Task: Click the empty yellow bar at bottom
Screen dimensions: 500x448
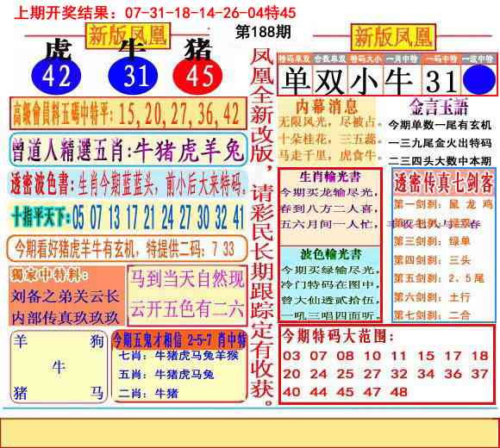Action: [x=250, y=433]
